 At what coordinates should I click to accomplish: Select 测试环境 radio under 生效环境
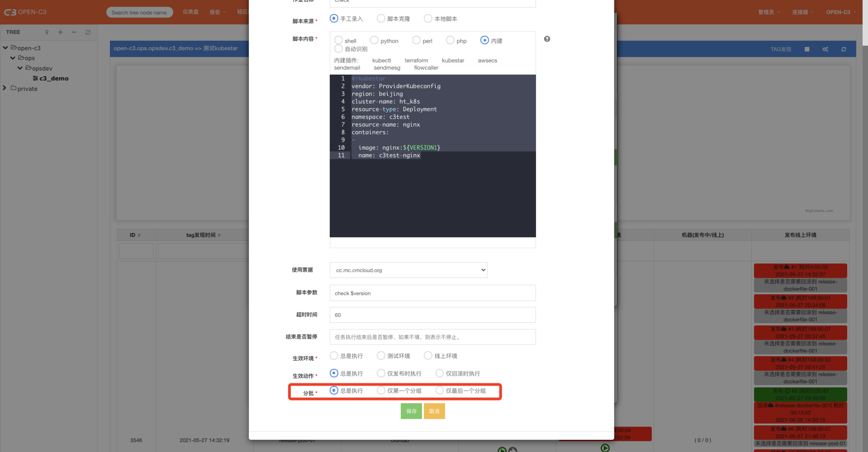tap(381, 355)
